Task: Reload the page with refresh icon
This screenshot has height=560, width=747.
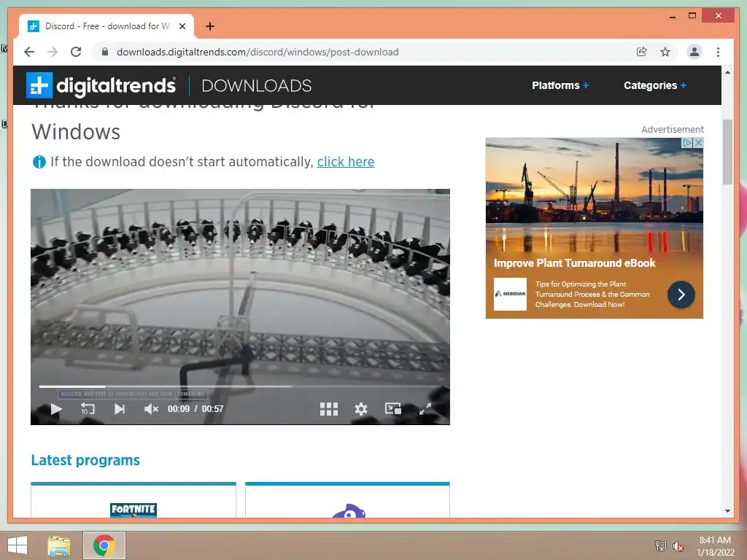Action: pos(76,52)
